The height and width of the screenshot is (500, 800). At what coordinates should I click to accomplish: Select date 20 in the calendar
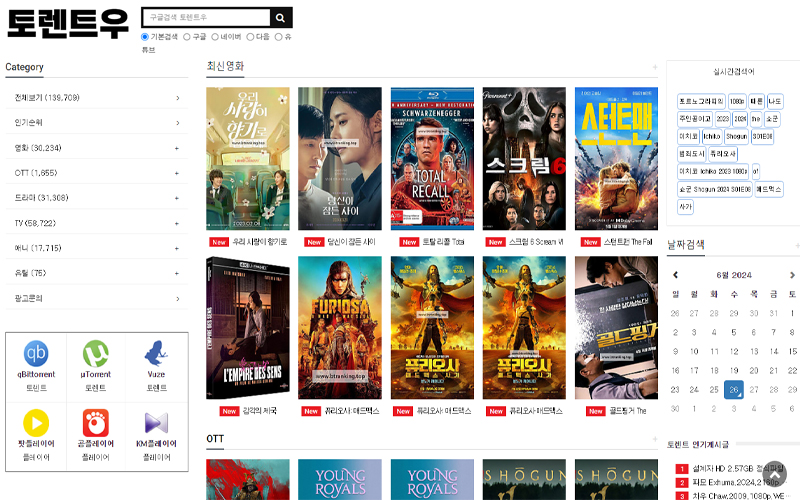click(x=754, y=371)
